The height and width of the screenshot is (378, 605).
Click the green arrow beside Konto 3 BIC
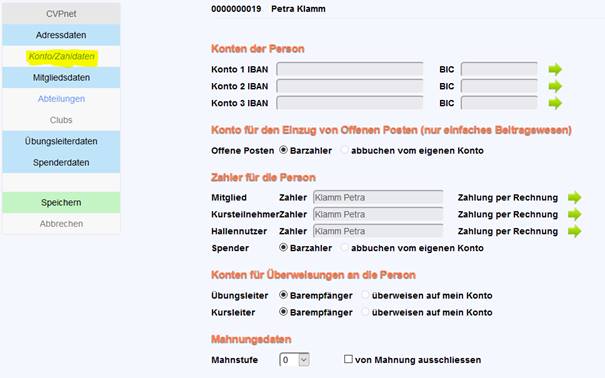[555, 103]
